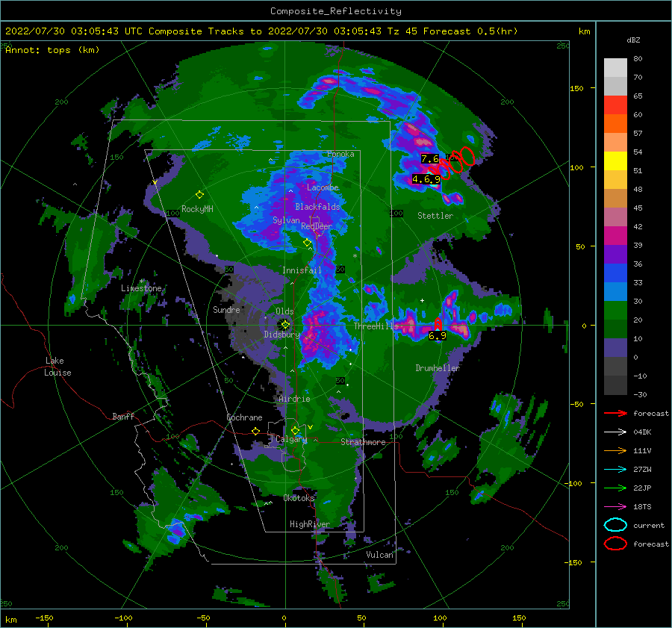Click the magenta 18TS arrow in legend
Image resolution: width=672 pixels, height=628 pixels.
pyautogui.click(x=615, y=507)
